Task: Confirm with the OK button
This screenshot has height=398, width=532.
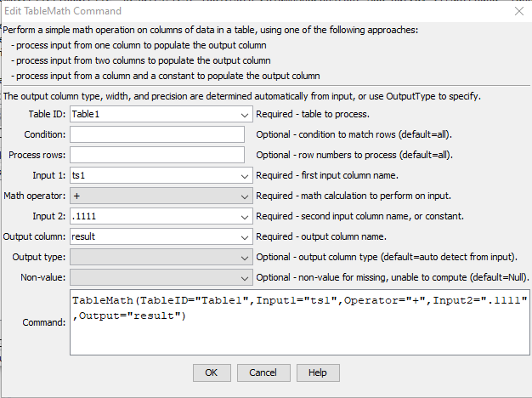Action: 212,372
